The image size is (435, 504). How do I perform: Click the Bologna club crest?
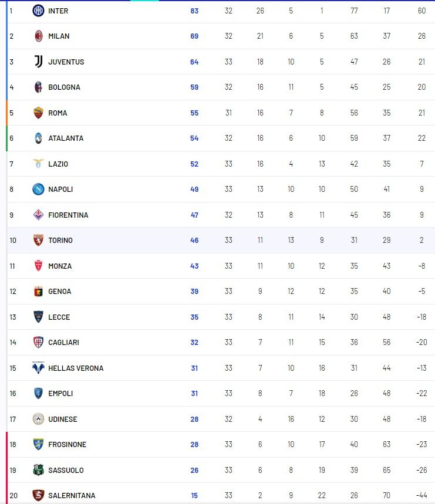pos(38,87)
